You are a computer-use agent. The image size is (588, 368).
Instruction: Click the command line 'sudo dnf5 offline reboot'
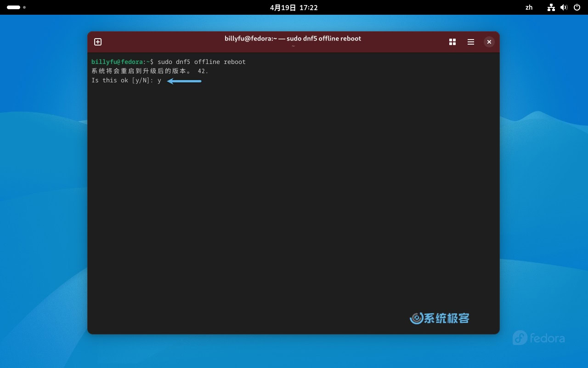(x=202, y=62)
